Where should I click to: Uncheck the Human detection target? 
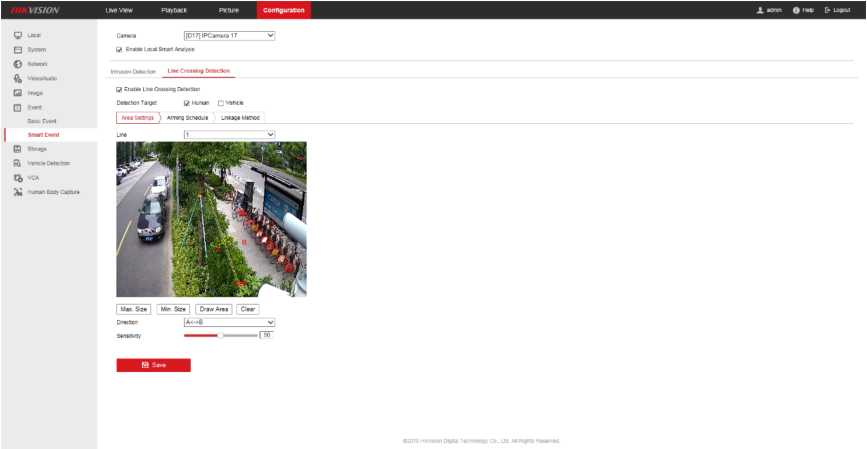click(x=187, y=103)
